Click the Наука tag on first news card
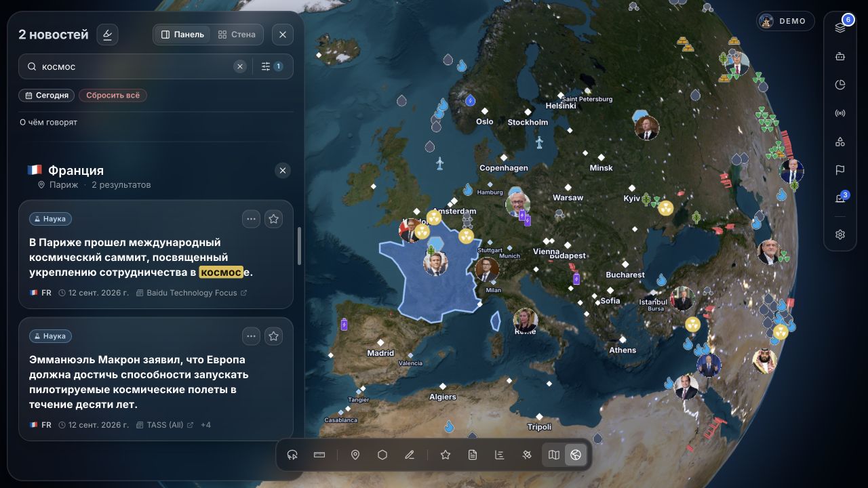This screenshot has width=868, height=488. point(50,219)
